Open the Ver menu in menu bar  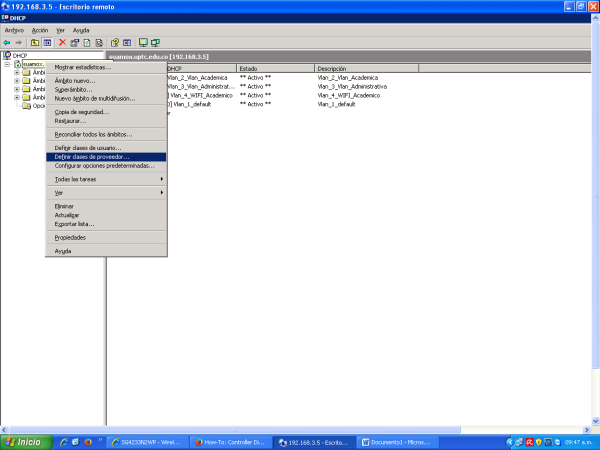pyautogui.click(x=60, y=30)
